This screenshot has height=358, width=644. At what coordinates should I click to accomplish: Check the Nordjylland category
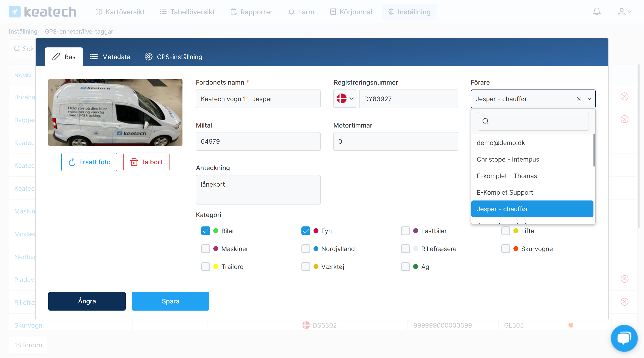point(305,249)
